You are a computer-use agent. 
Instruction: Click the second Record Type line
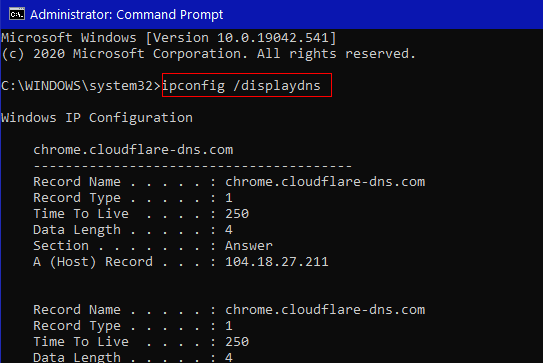[133, 326]
